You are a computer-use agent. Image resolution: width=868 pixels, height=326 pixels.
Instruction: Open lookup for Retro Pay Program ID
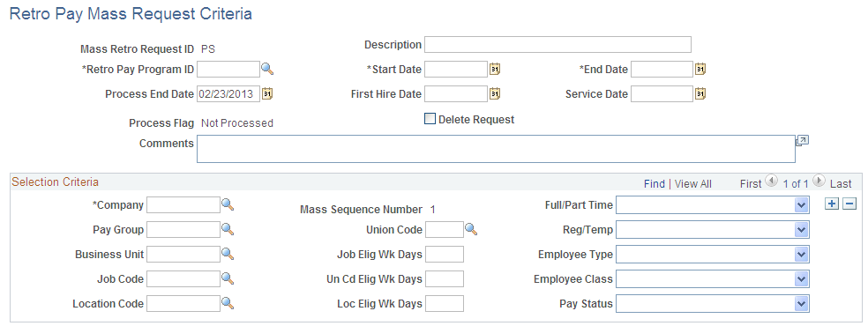(267, 69)
